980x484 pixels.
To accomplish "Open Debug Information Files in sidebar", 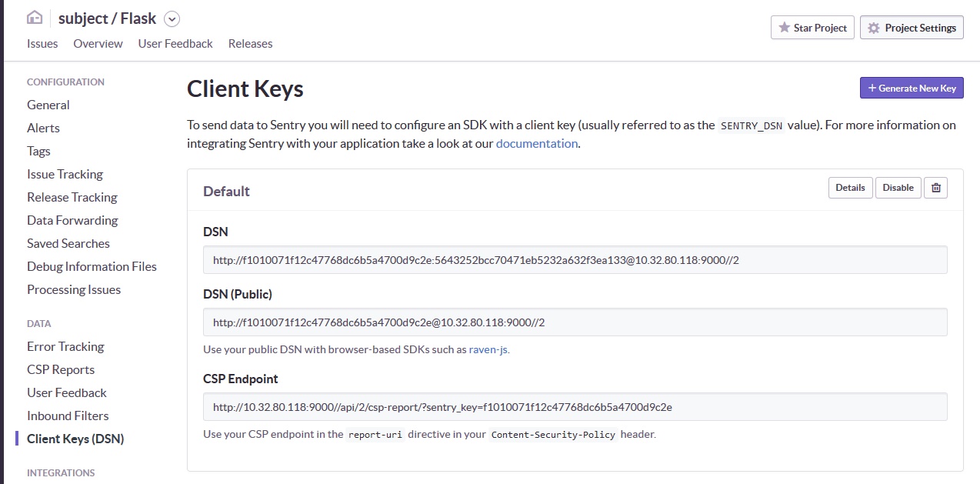I will click(92, 266).
